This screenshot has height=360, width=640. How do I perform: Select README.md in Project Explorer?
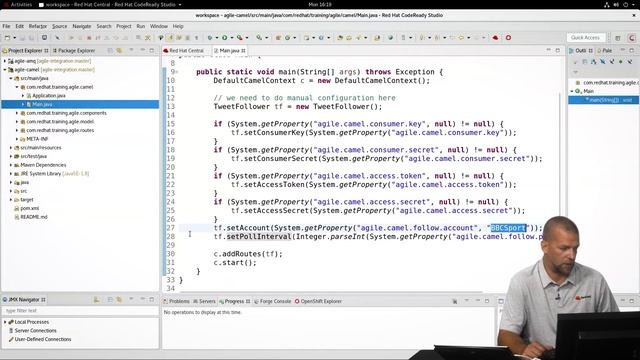click(x=33, y=217)
